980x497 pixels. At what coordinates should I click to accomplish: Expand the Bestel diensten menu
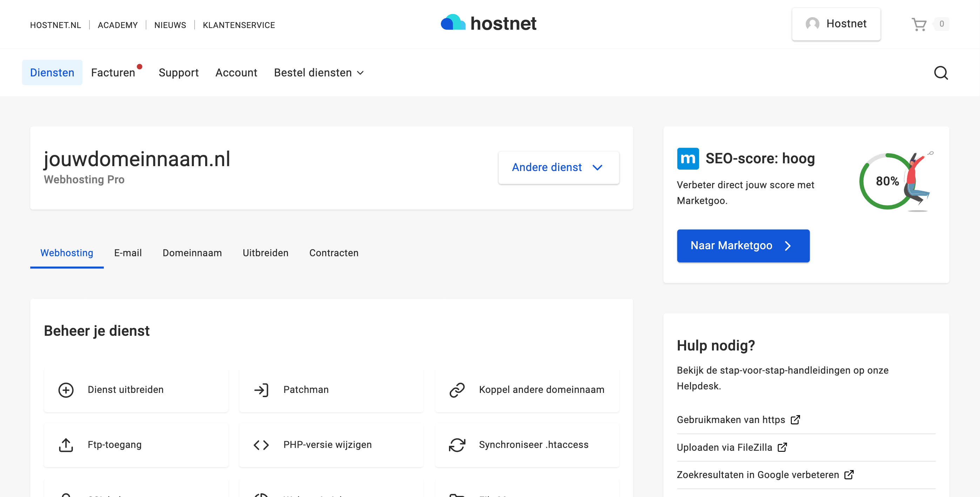(x=319, y=73)
